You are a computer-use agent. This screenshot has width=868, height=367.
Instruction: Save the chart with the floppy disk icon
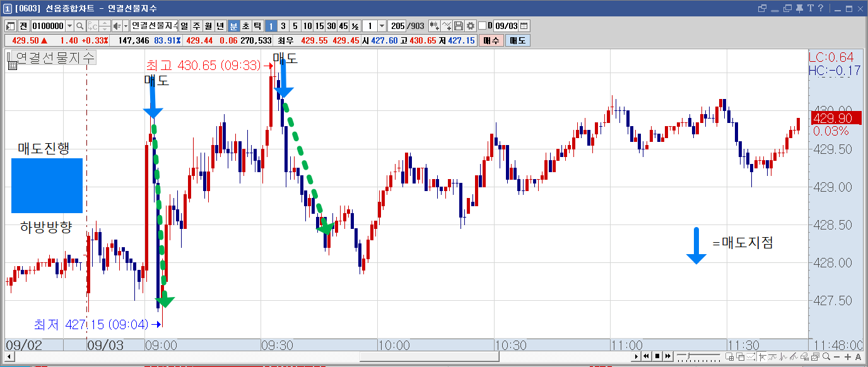click(x=459, y=26)
